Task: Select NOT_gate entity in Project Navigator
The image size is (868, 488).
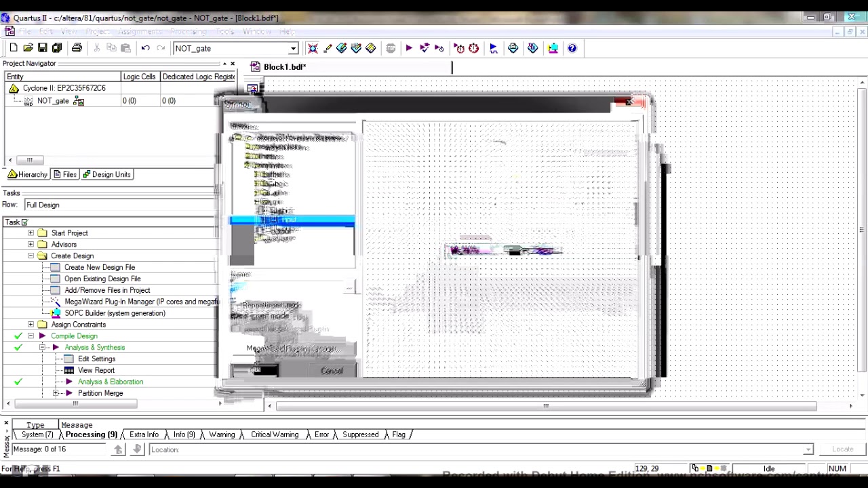Action: (x=53, y=100)
